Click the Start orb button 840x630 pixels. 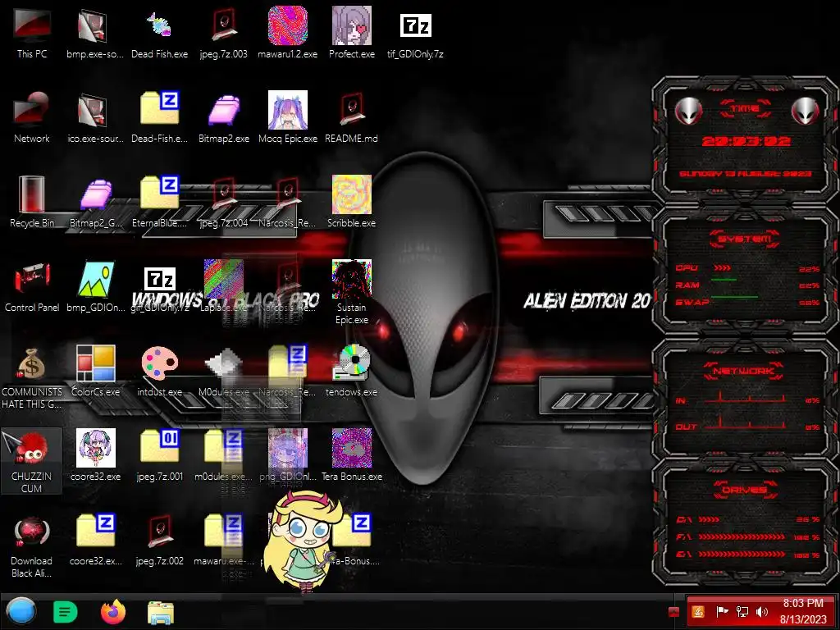21,611
